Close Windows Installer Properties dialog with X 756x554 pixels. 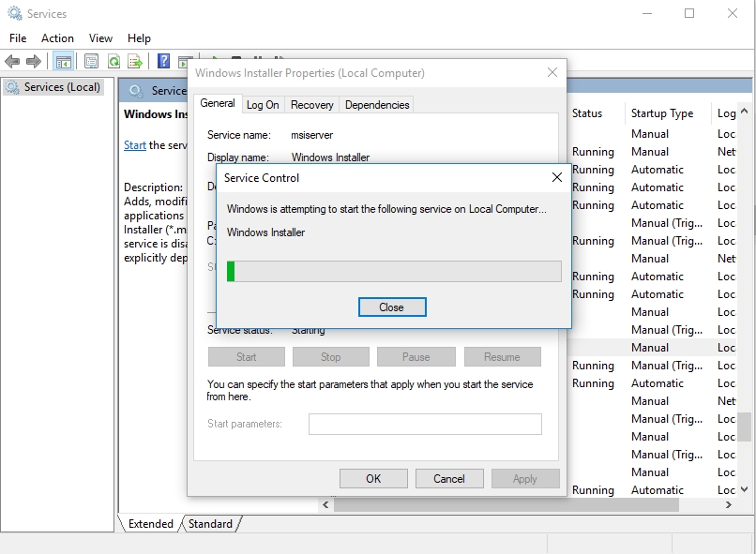tap(552, 72)
